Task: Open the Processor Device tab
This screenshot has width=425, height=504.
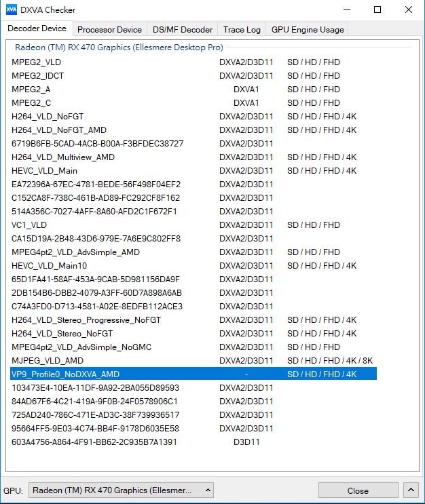Action: [110, 30]
